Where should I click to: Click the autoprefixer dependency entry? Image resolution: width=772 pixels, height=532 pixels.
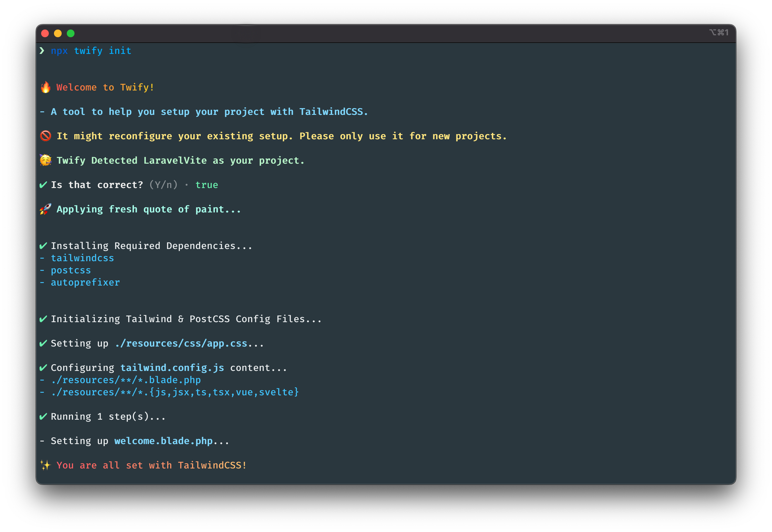[x=85, y=283]
